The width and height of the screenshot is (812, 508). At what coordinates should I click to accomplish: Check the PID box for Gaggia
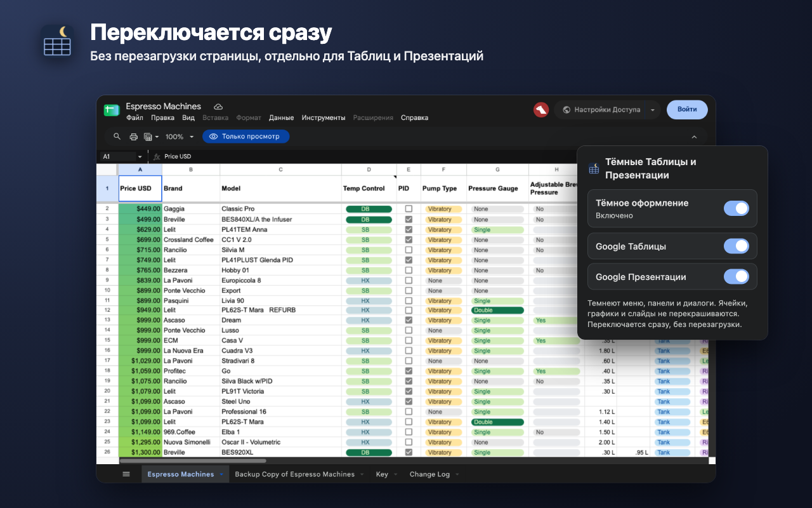[x=409, y=209]
